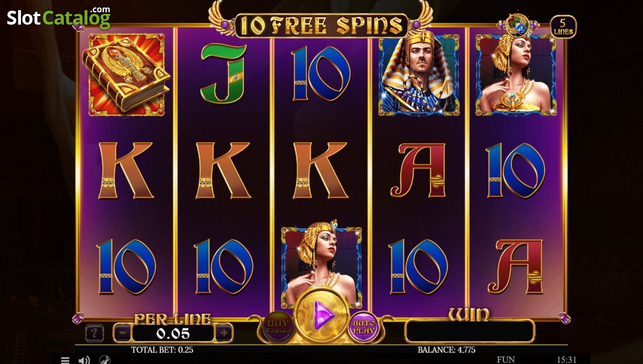Open the hamburger menu in the bottom bar
This screenshot has width=643, height=364.
(65, 360)
